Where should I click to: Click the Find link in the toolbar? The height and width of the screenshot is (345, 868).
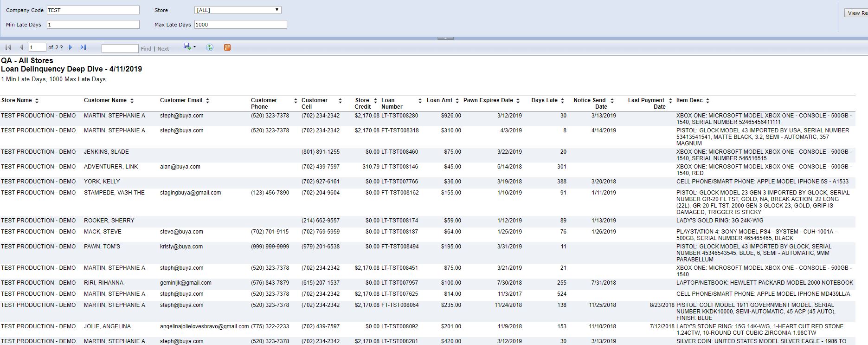146,49
